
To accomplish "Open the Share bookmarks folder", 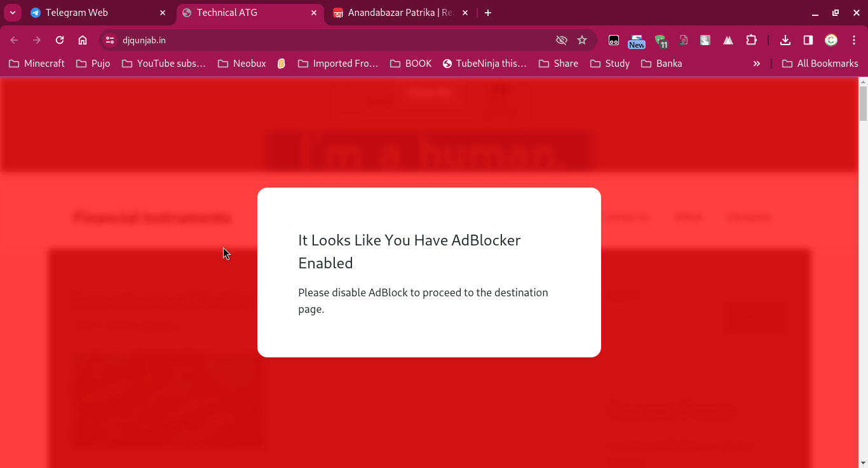I will point(559,64).
